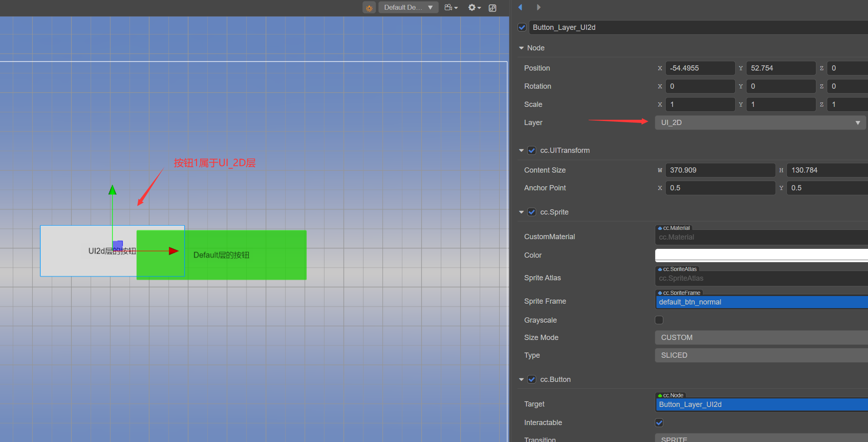Toggle the scene light bulb icon
Image resolution: width=868 pixels, height=442 pixels.
click(369, 8)
